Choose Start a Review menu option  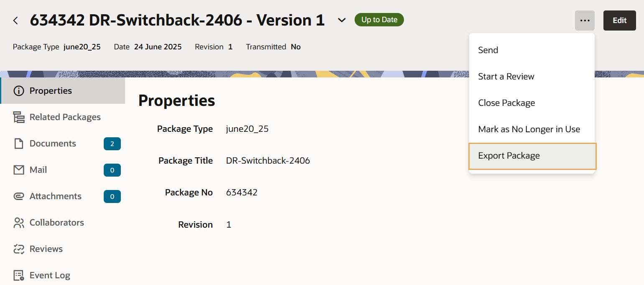(506, 77)
